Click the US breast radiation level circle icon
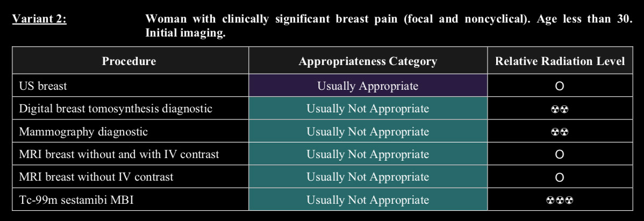Viewport: 644px width, 221px height. [559, 86]
